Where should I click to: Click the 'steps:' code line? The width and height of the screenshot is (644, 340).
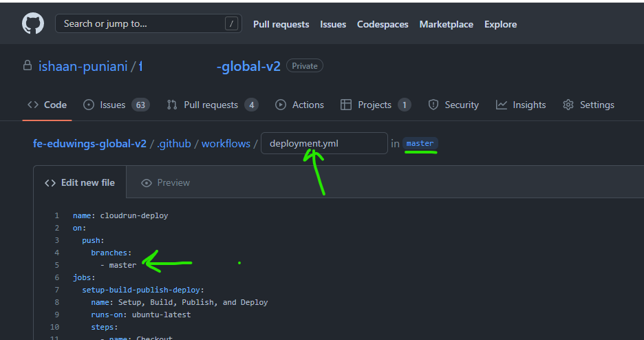(105, 328)
